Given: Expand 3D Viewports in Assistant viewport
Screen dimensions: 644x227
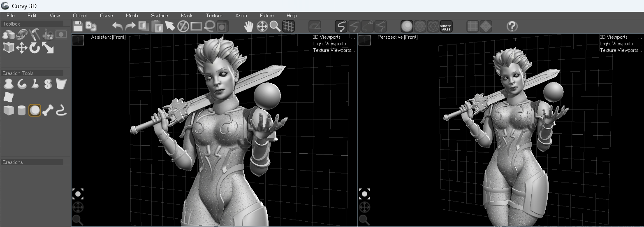Looking at the screenshot, I should (334, 37).
